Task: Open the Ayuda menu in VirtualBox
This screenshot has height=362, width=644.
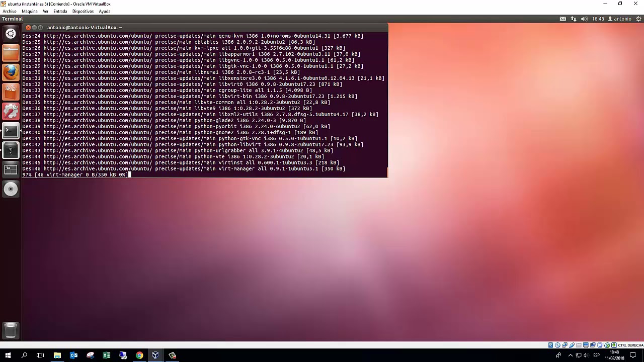Action: tap(105, 11)
